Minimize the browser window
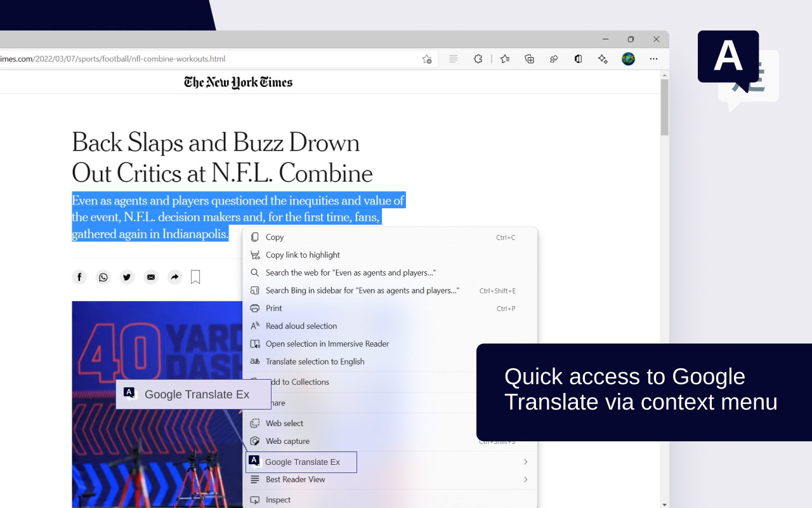 tap(605, 39)
